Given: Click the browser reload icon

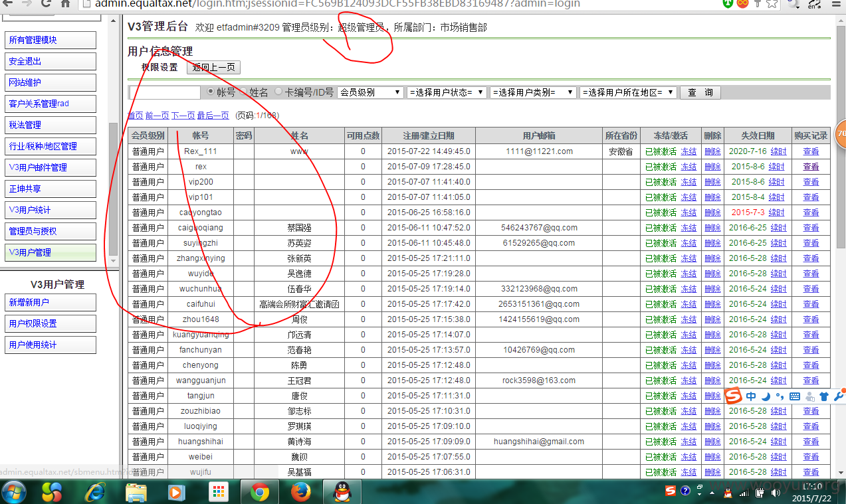Looking at the screenshot, I should 46,3.
